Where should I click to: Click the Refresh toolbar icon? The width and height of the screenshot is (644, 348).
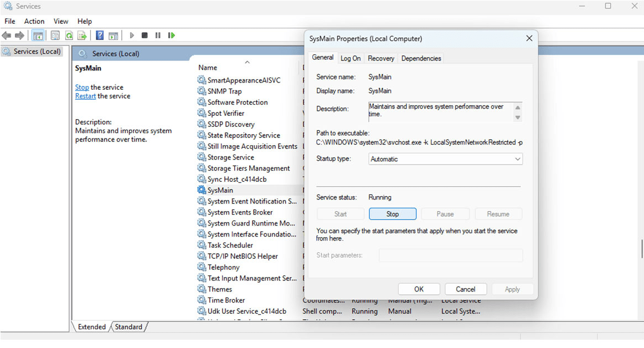(x=69, y=36)
